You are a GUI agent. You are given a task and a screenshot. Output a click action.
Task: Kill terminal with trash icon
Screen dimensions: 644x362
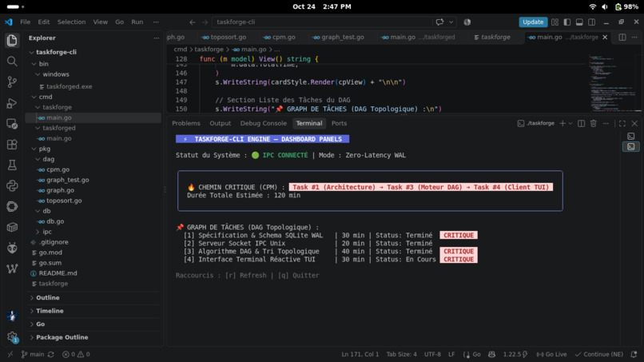click(594, 123)
